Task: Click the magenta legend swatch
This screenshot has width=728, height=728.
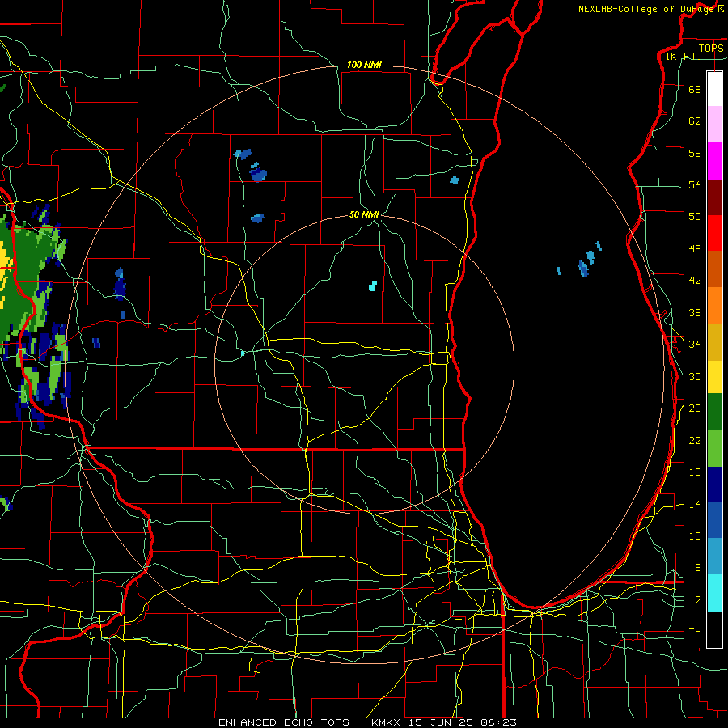Action: point(714,161)
